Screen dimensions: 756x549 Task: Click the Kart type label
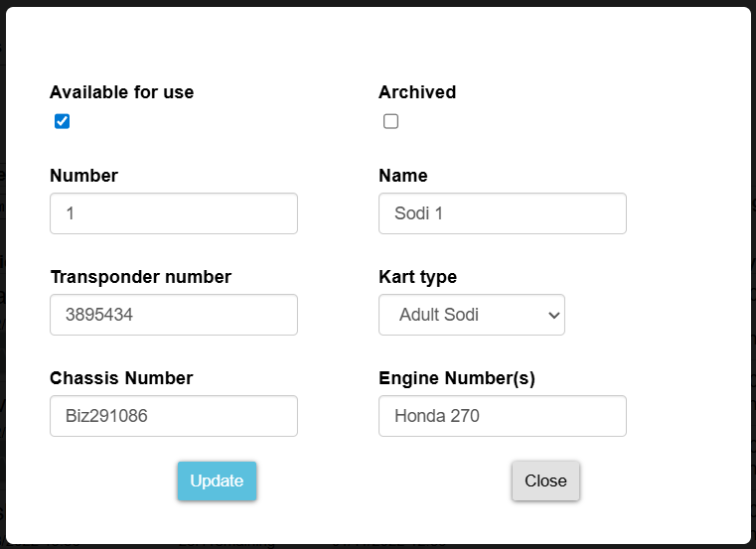[418, 277]
